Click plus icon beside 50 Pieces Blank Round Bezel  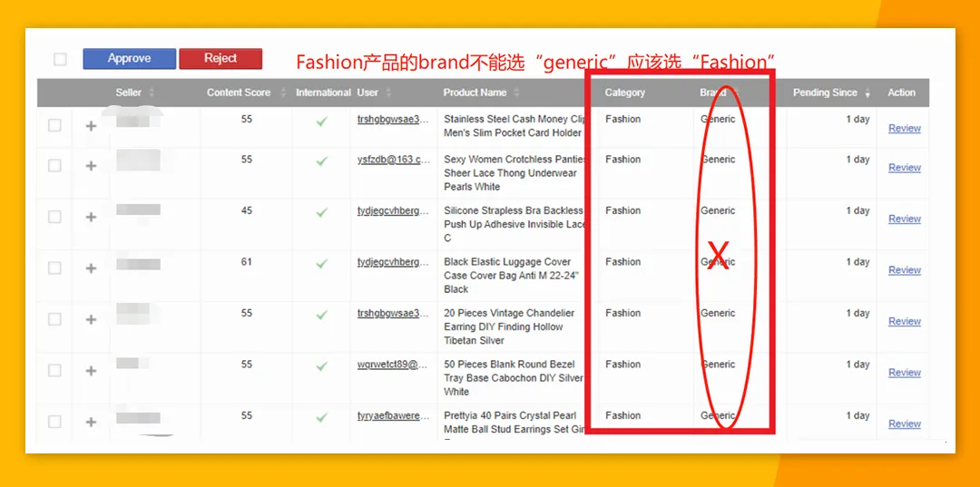pos(91,371)
